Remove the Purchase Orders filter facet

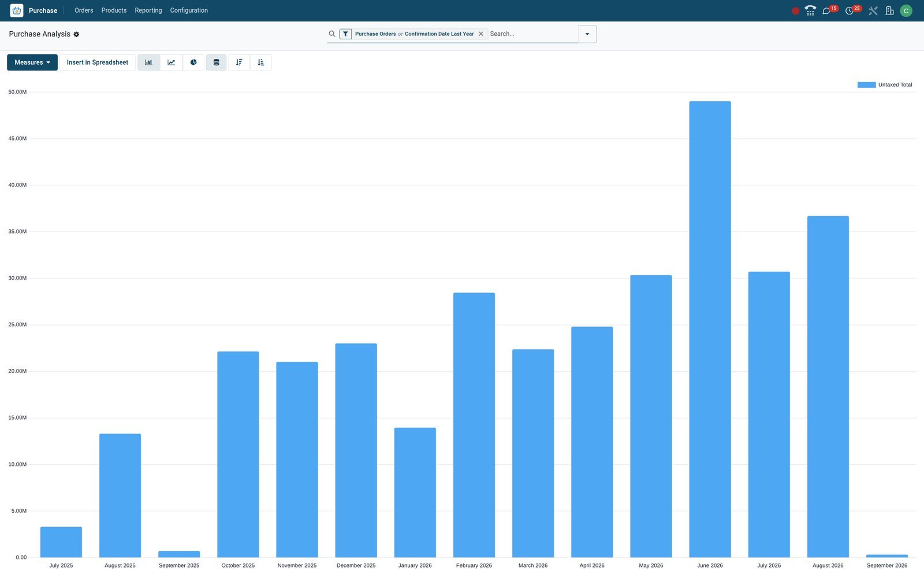pos(480,34)
